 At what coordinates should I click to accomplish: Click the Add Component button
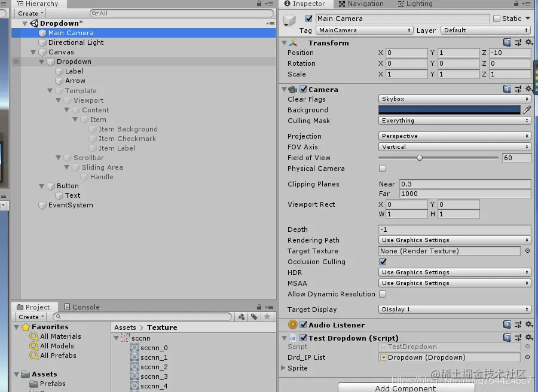point(406,388)
